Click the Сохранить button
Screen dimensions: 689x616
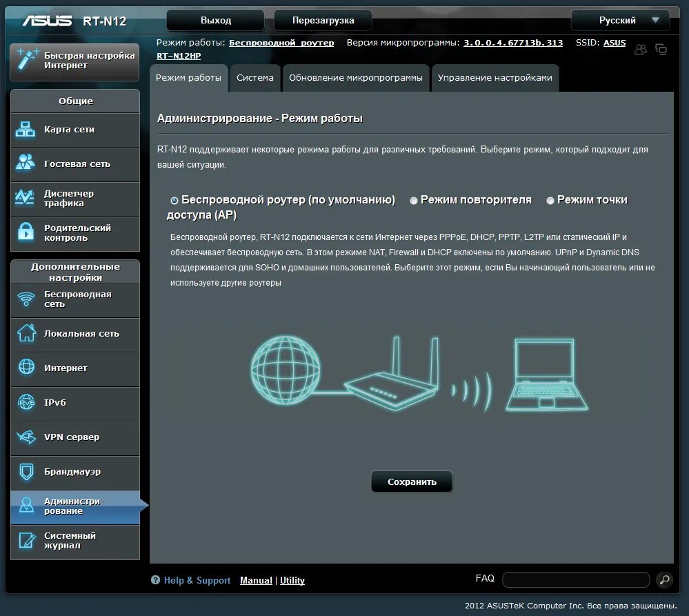(412, 482)
